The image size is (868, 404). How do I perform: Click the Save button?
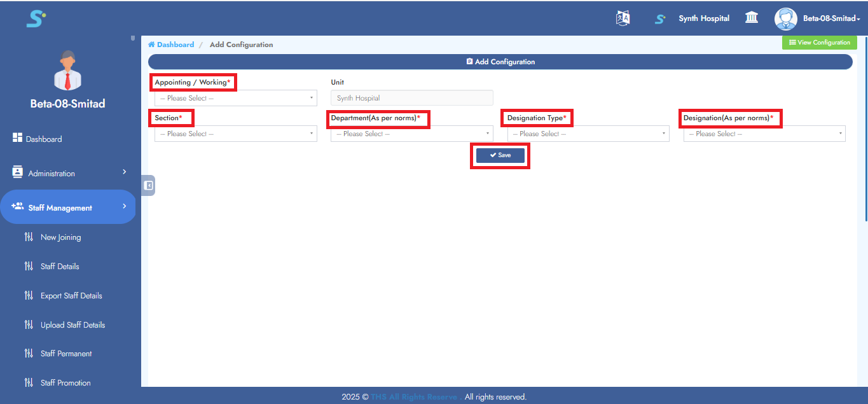500,155
